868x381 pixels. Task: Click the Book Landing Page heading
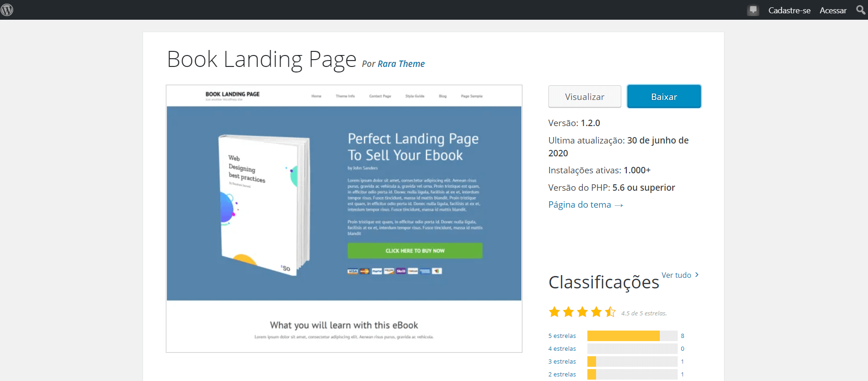261,60
